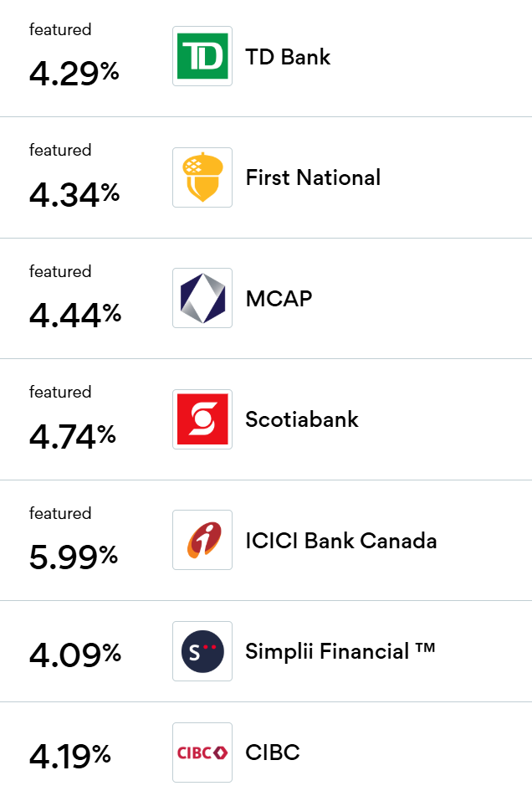Click the 5.99% ICICI rate
This screenshot has height=791, width=532.
[x=74, y=557]
